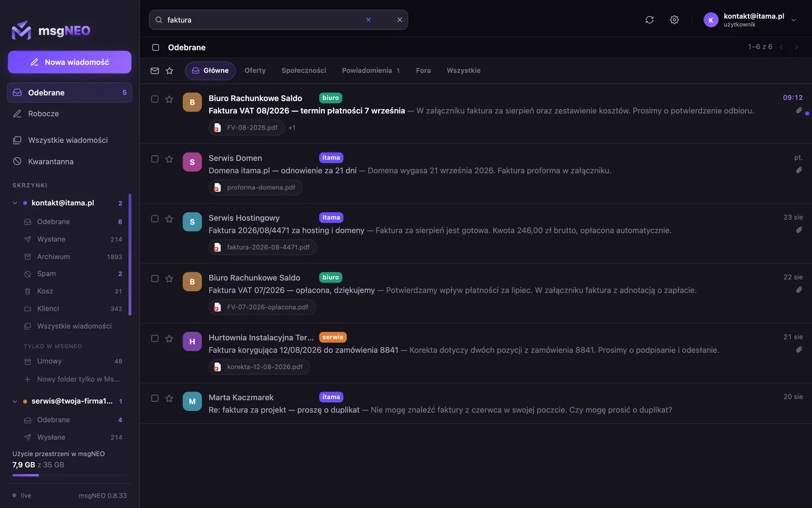Star the Serwis Domen message
The image size is (812, 508).
pos(169,159)
